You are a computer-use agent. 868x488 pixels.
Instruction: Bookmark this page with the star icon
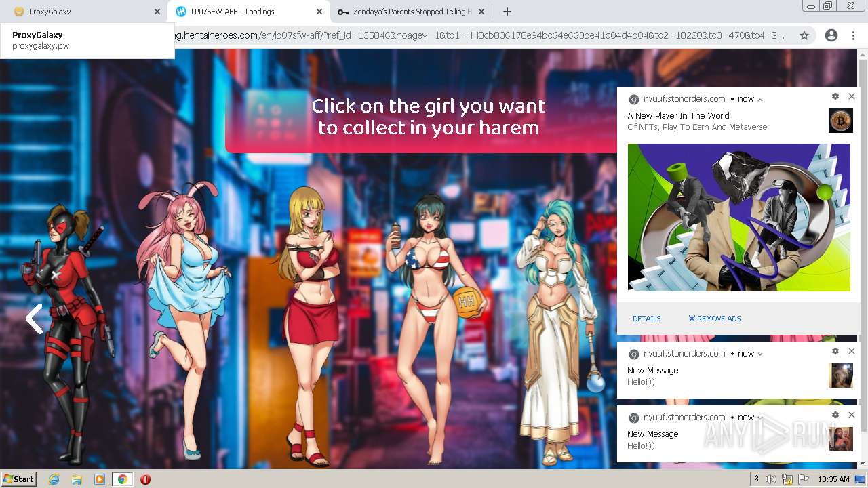click(804, 35)
